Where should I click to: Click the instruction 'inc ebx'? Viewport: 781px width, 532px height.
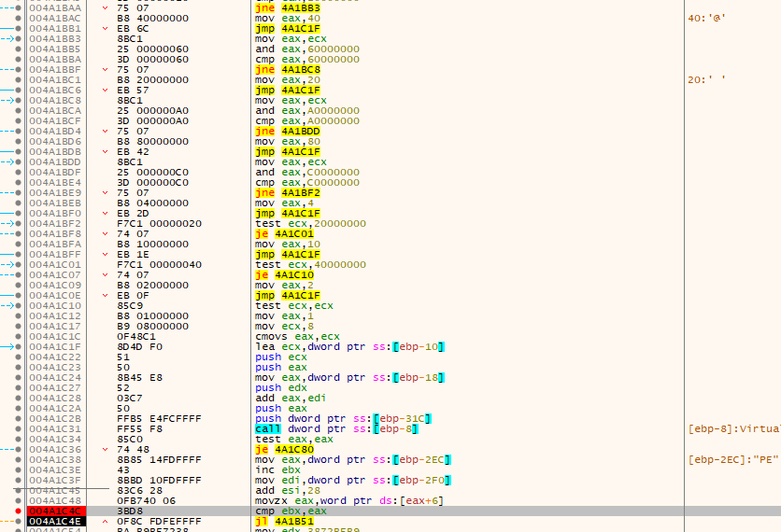[x=277, y=469]
